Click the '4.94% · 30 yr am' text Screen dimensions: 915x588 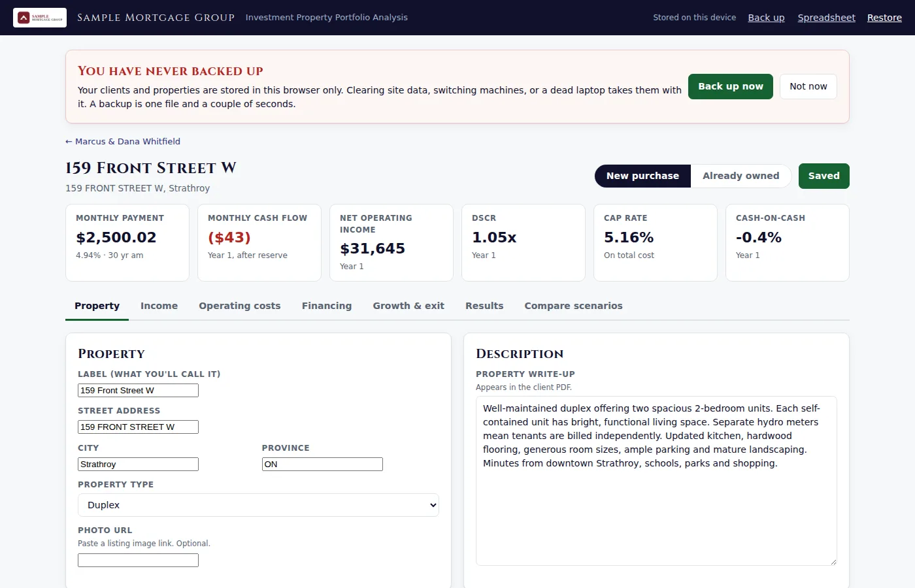[110, 255]
